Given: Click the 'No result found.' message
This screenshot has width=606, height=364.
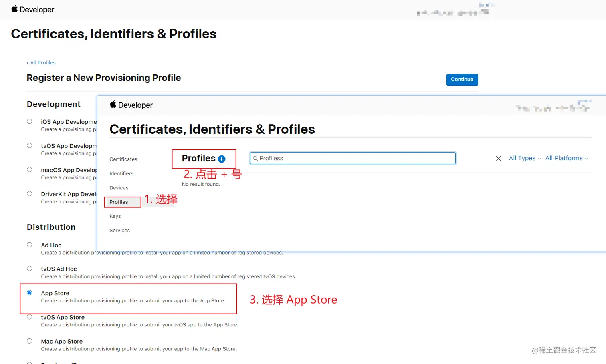Looking at the screenshot, I should click(x=201, y=184).
